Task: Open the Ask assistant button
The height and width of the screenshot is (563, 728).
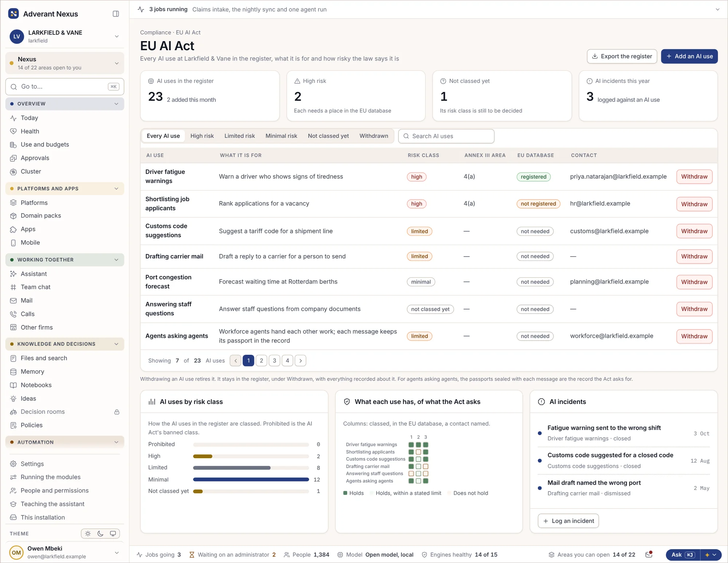Action: click(683, 555)
